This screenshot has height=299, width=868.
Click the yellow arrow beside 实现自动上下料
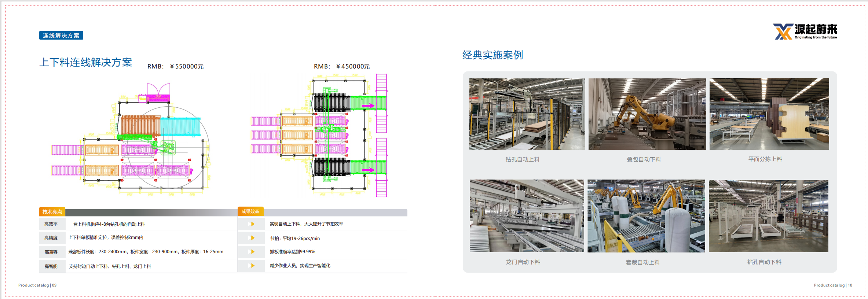[252, 224]
